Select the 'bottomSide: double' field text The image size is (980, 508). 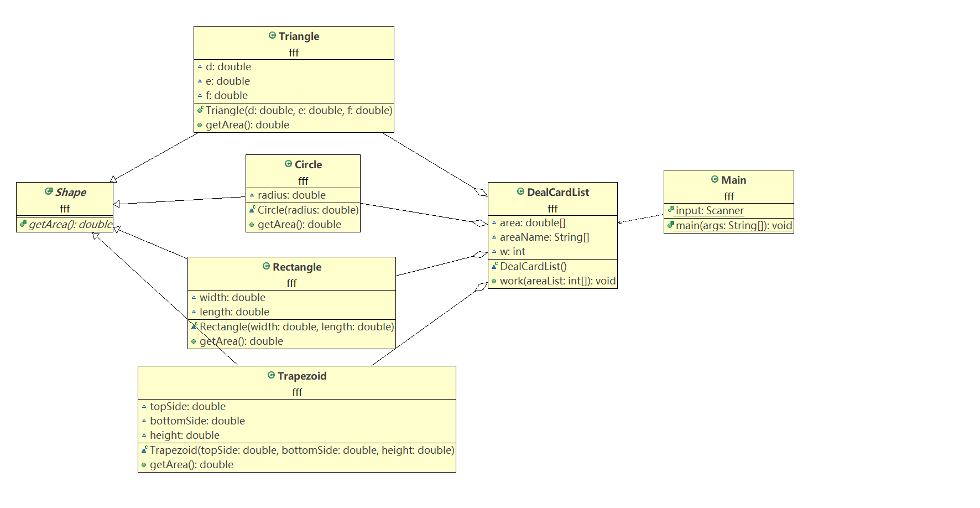[x=197, y=421]
